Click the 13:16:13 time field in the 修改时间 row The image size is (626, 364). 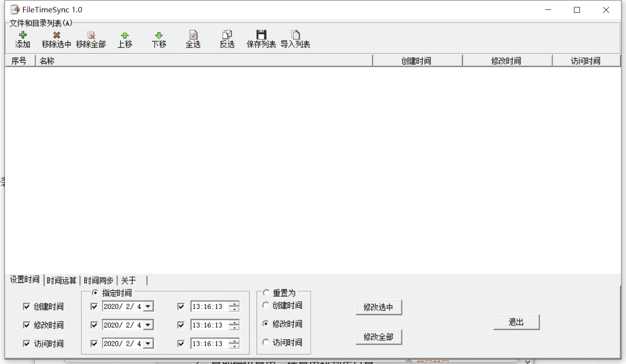pyautogui.click(x=210, y=325)
